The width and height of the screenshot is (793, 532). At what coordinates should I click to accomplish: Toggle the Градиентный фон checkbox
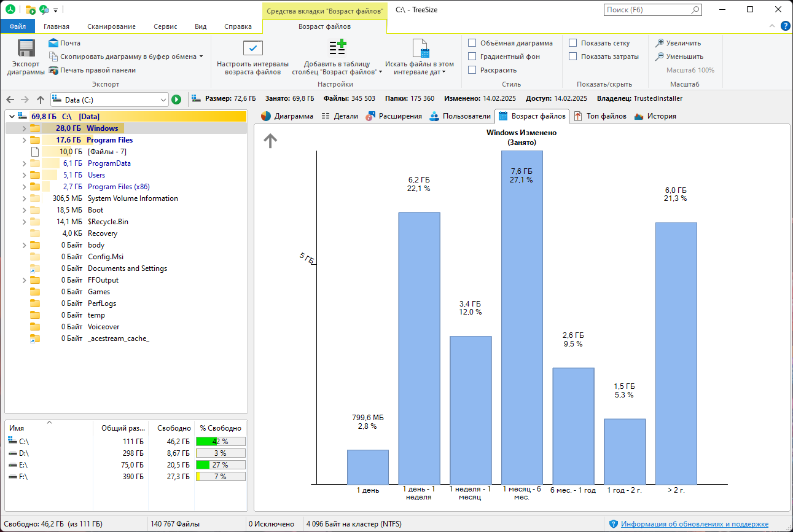pyautogui.click(x=472, y=57)
